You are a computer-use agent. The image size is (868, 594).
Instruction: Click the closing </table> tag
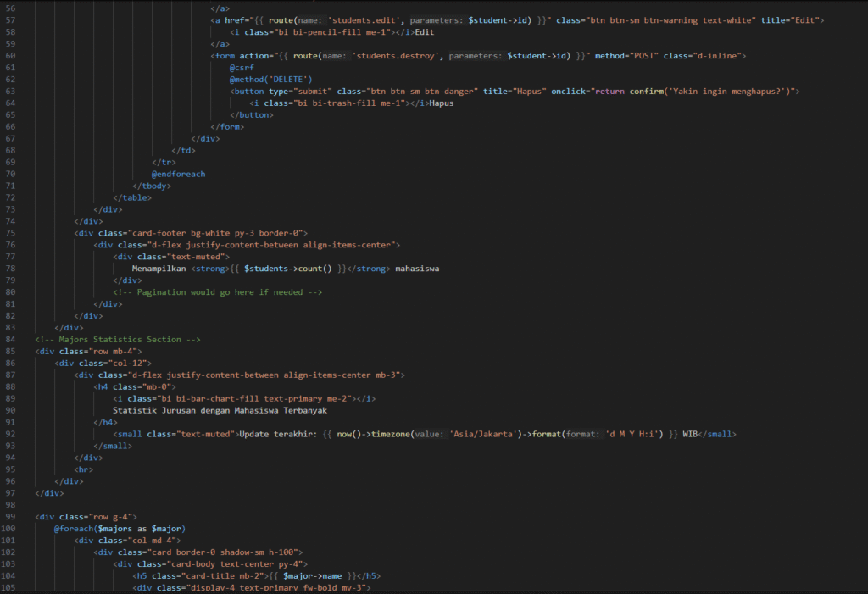(x=132, y=197)
